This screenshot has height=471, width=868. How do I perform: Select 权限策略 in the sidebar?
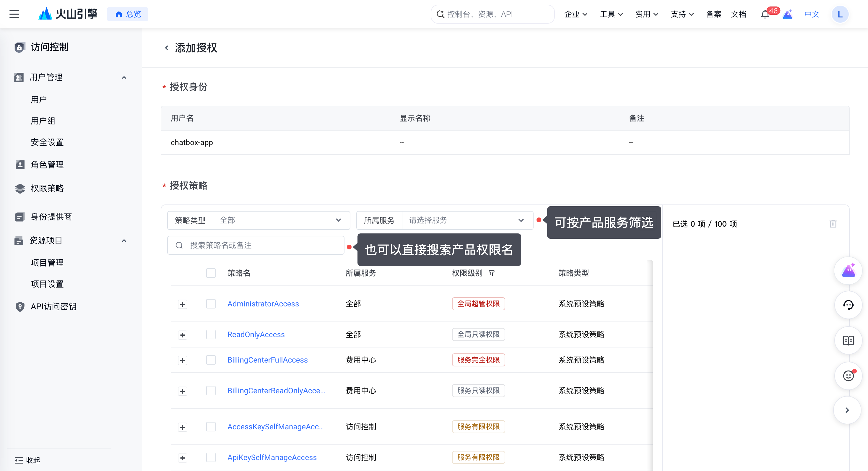pos(47,188)
